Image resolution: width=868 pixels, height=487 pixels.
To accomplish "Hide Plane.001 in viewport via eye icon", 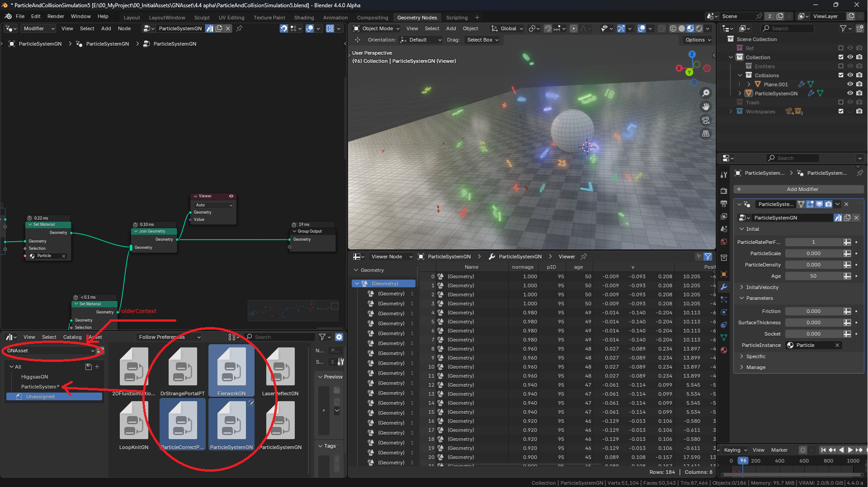I will [x=850, y=84].
